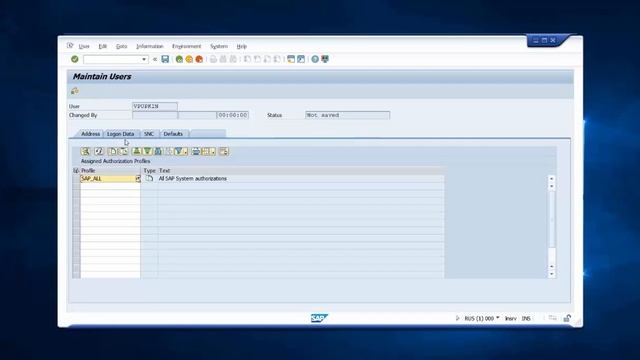Click into the transaction command field
The width and height of the screenshot is (640, 360).
click(112, 60)
